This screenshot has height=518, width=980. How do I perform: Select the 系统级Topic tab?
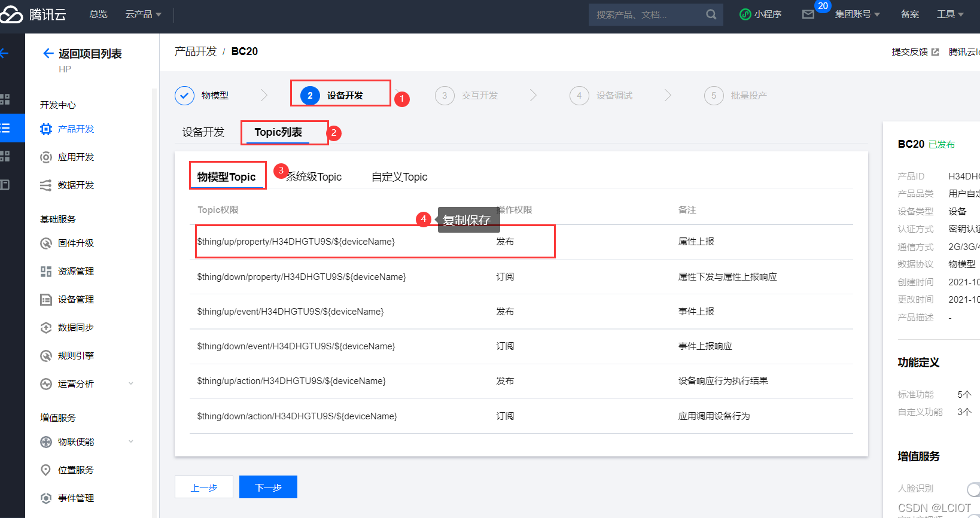(314, 177)
